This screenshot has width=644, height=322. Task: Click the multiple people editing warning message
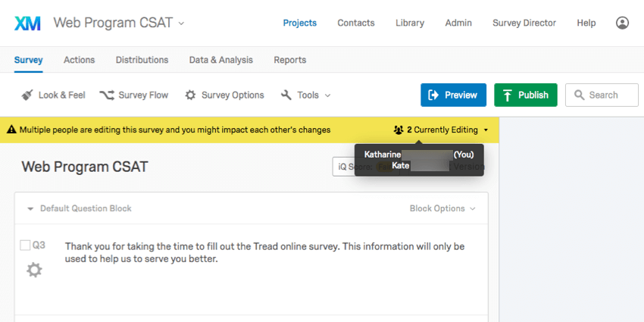tap(175, 130)
